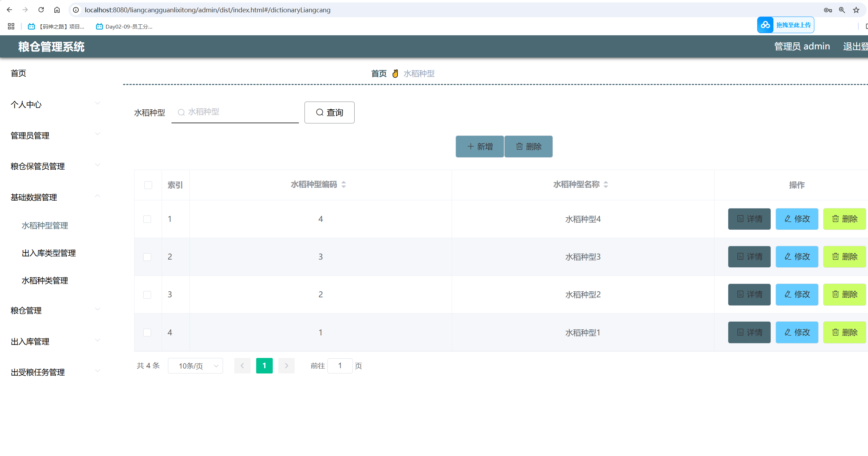Viewport: 868px width, 456px height.
Task: Open the 10条/页 page size dropdown
Action: [x=195, y=366]
